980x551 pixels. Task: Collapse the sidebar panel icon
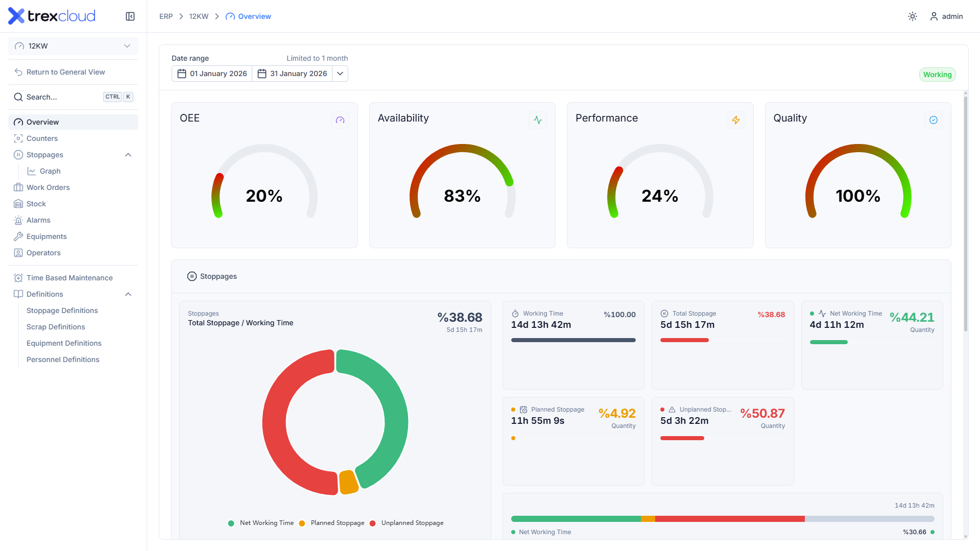point(130,16)
